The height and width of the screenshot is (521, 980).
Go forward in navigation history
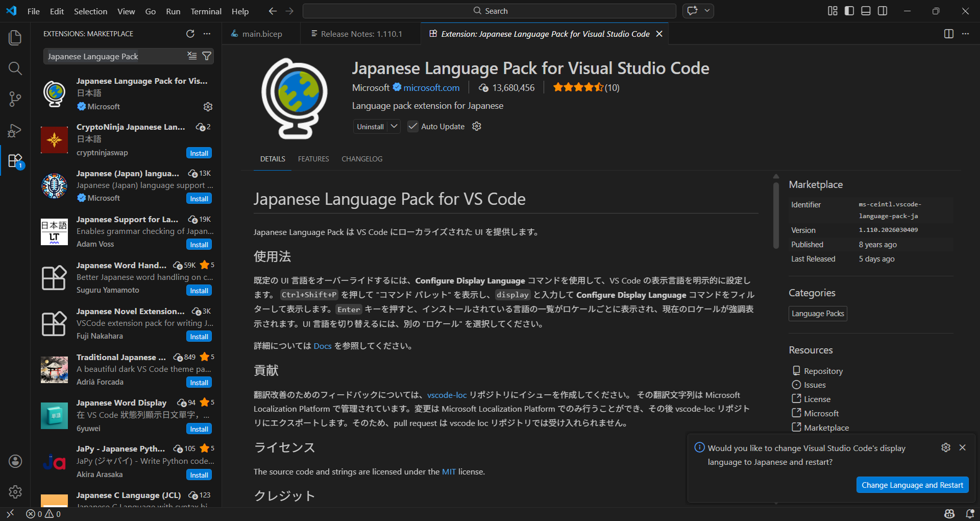[x=290, y=11]
